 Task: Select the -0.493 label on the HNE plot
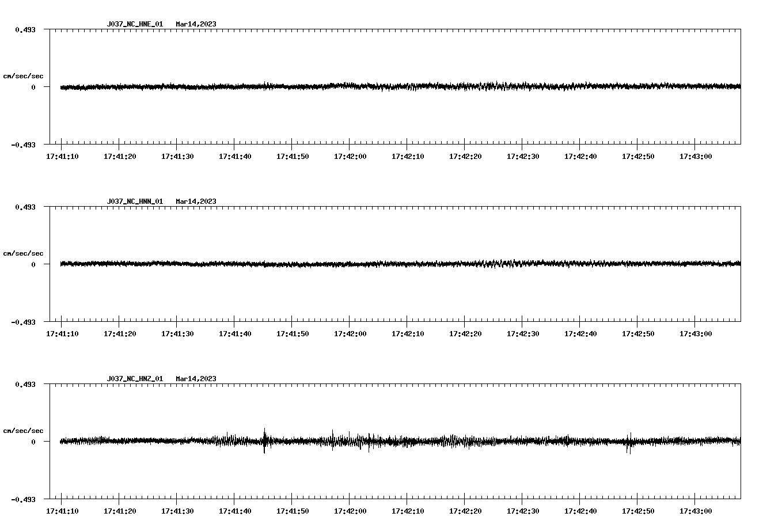[x=24, y=145]
